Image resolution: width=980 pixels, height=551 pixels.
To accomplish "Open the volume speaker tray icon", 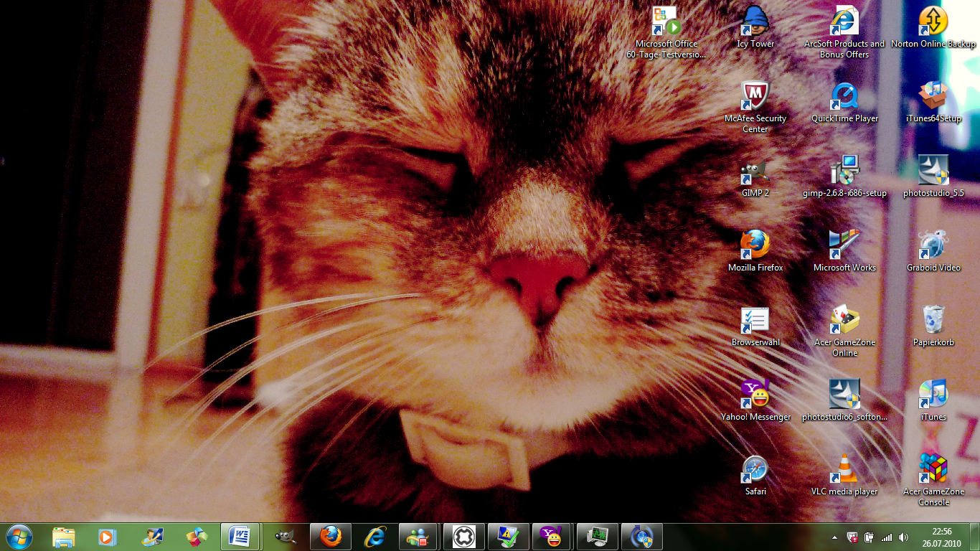I will 903,537.
